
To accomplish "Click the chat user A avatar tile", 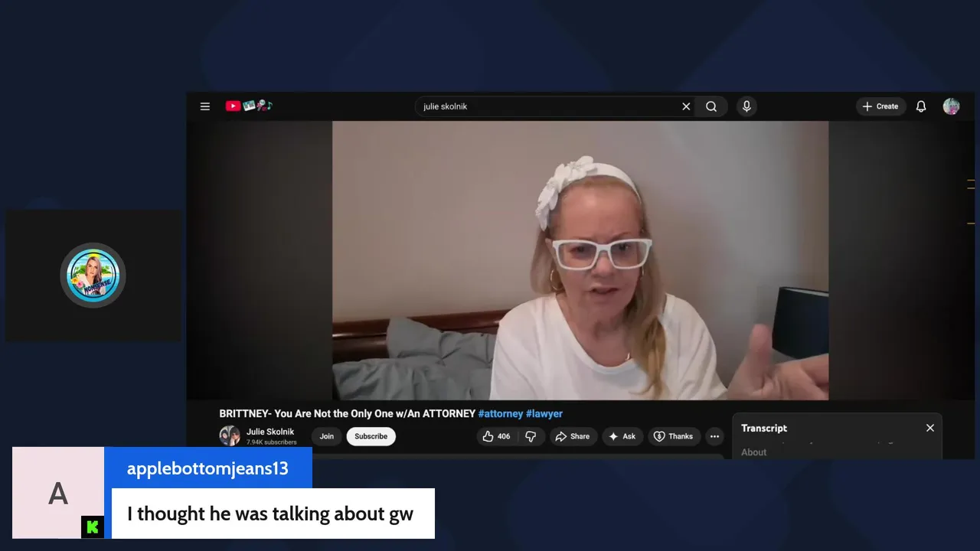I will coord(58,493).
